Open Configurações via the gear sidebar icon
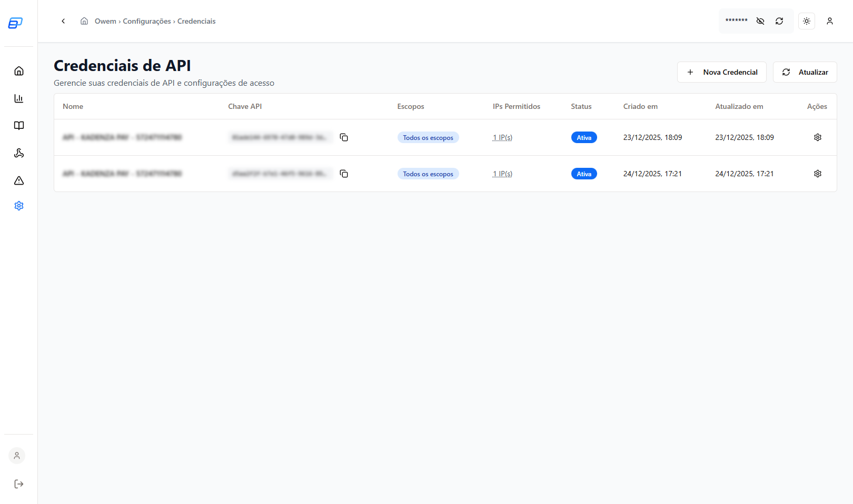This screenshot has height=504, width=853. click(19, 205)
